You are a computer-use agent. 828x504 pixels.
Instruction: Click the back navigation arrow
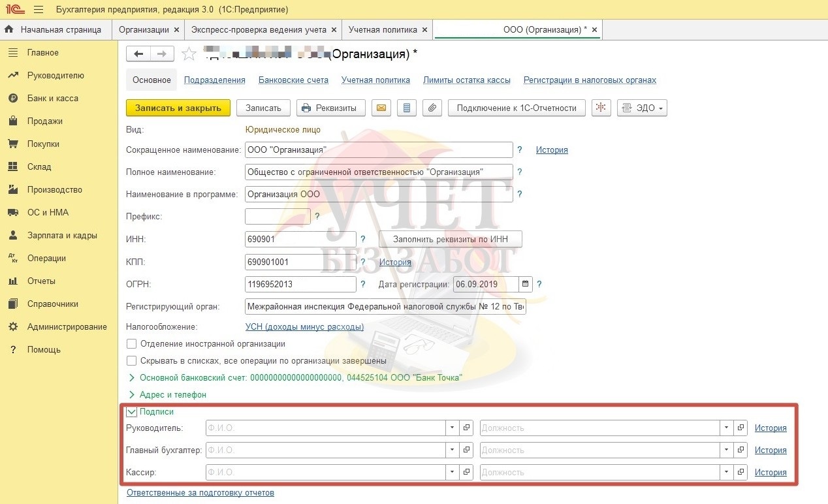[138, 54]
